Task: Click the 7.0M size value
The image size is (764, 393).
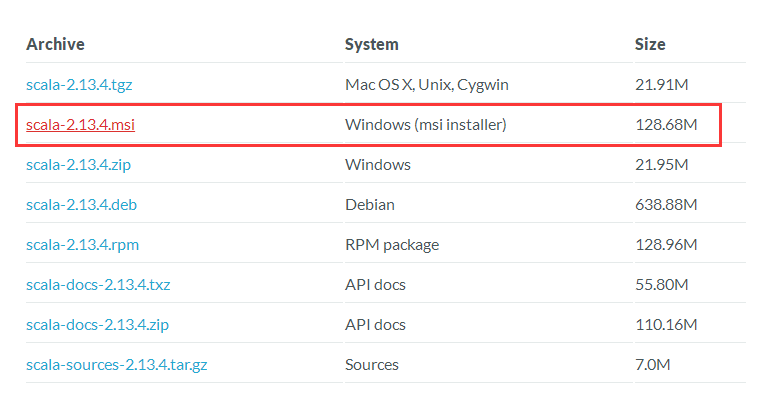Action: coord(653,364)
